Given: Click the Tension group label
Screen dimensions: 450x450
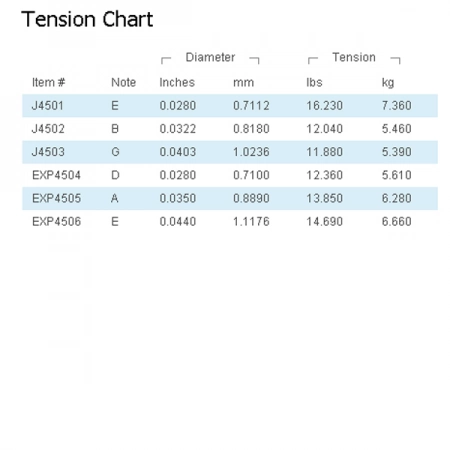Looking at the screenshot, I should coord(354,57).
